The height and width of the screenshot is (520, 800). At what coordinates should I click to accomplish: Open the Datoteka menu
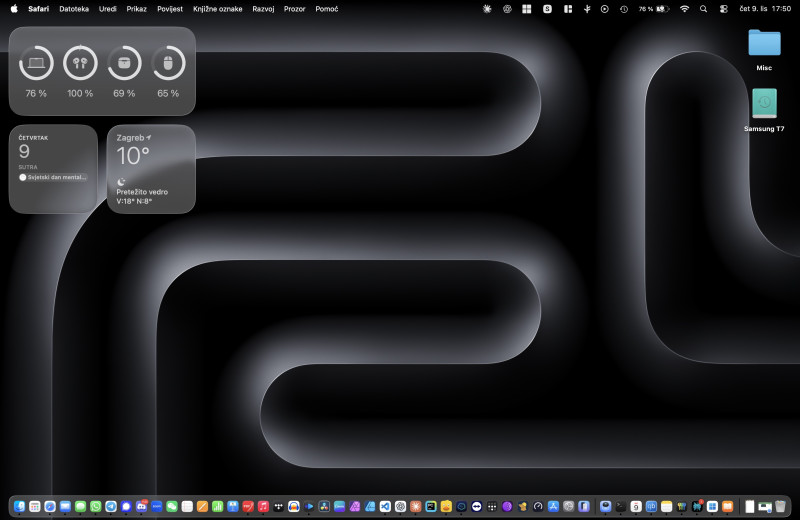click(x=74, y=9)
